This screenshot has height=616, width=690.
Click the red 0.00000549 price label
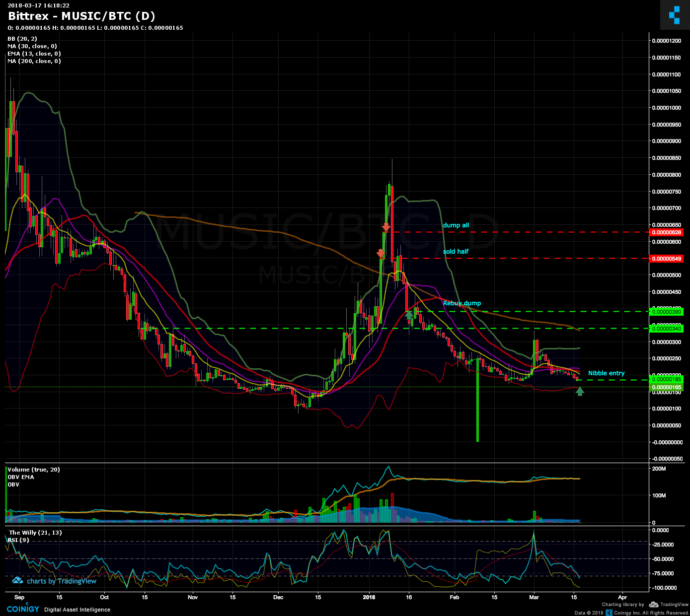point(667,259)
